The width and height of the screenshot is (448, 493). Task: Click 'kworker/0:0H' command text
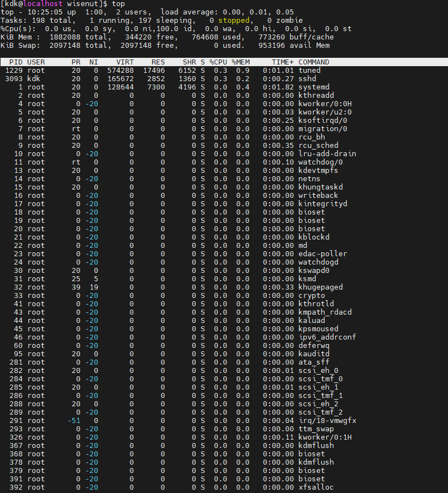(x=325, y=104)
